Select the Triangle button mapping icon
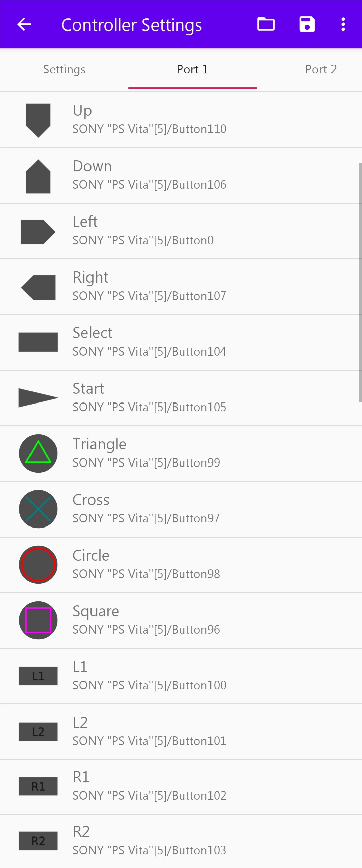 click(38, 453)
